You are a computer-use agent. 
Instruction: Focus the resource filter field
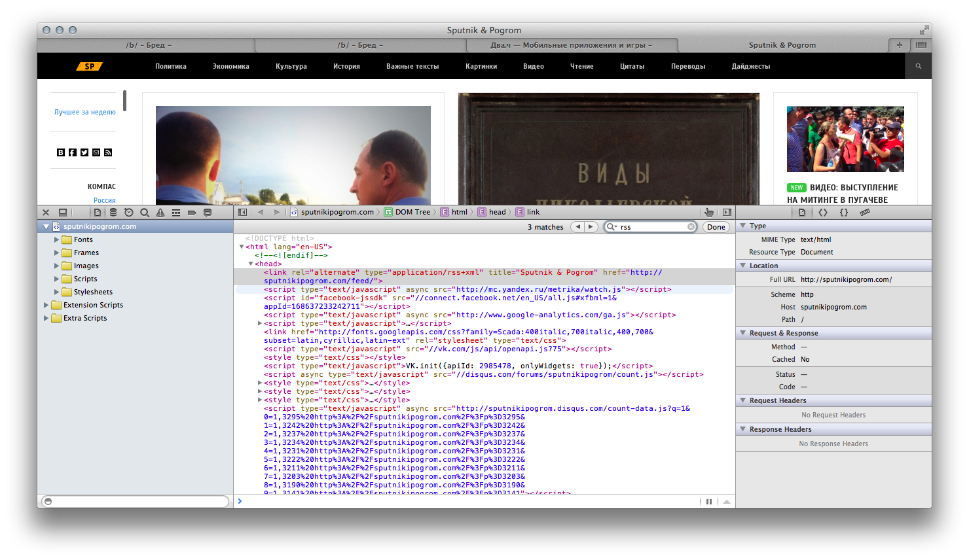(x=136, y=502)
